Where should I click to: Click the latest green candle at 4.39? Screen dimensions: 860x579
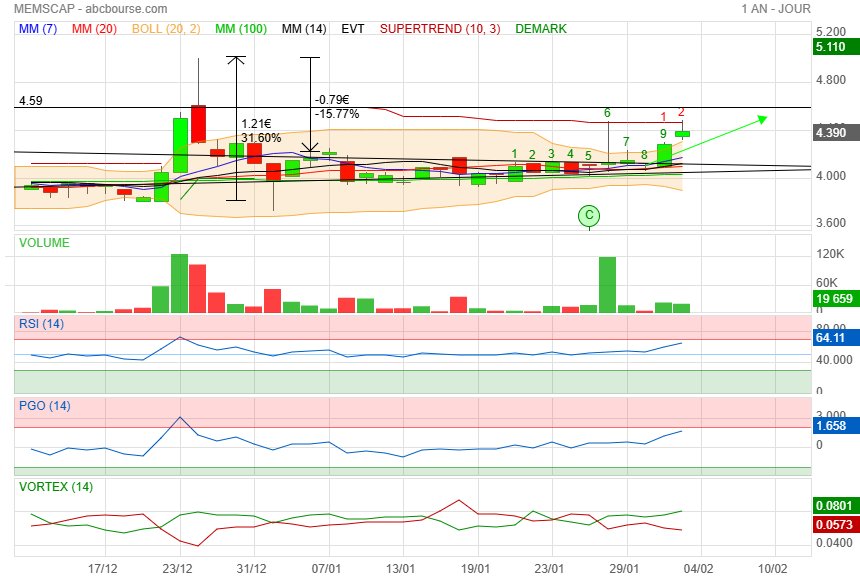click(x=682, y=134)
